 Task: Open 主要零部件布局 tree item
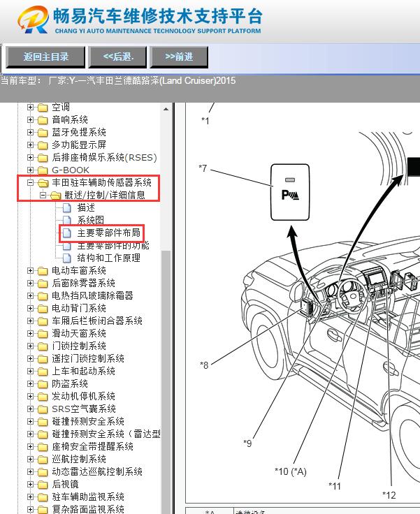tap(108, 233)
